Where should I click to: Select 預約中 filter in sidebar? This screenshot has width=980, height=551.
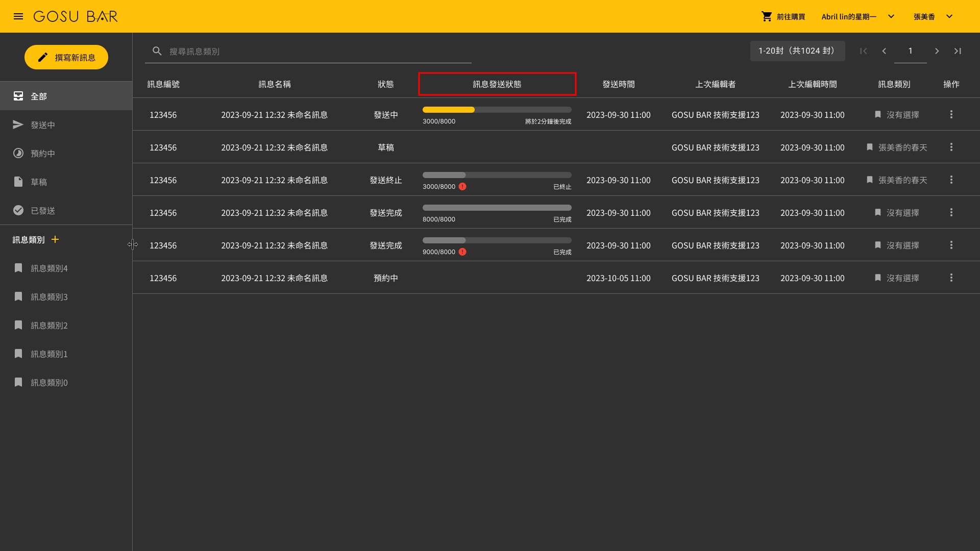click(66, 153)
